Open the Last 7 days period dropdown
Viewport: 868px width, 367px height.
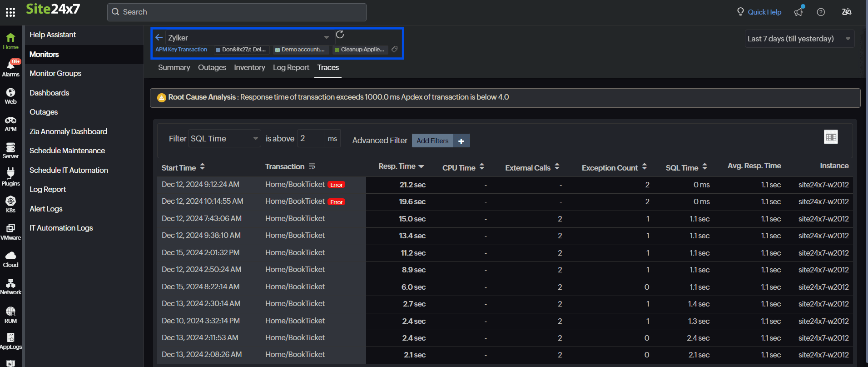coord(799,39)
